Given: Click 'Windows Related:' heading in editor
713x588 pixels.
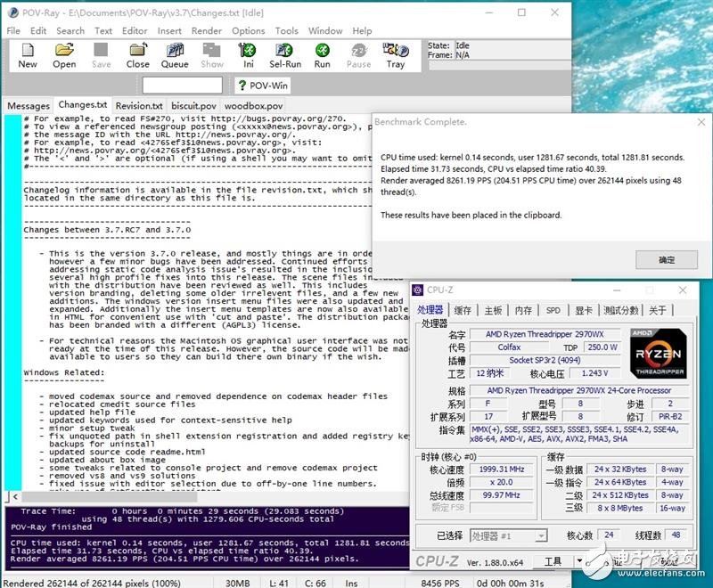Looking at the screenshot, I should [64, 372].
